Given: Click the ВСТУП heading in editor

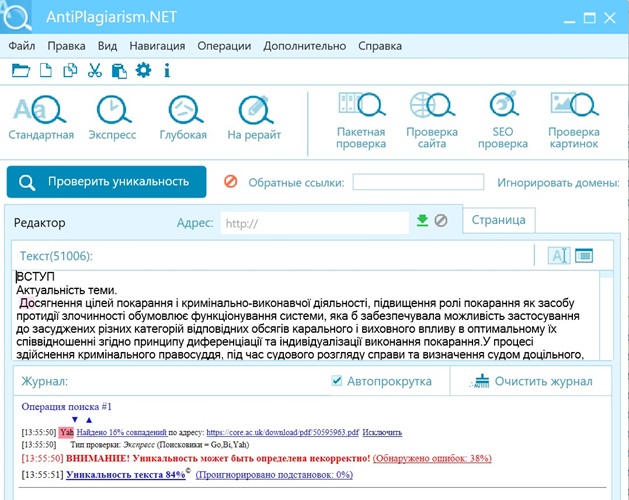Looking at the screenshot, I should point(35,276).
